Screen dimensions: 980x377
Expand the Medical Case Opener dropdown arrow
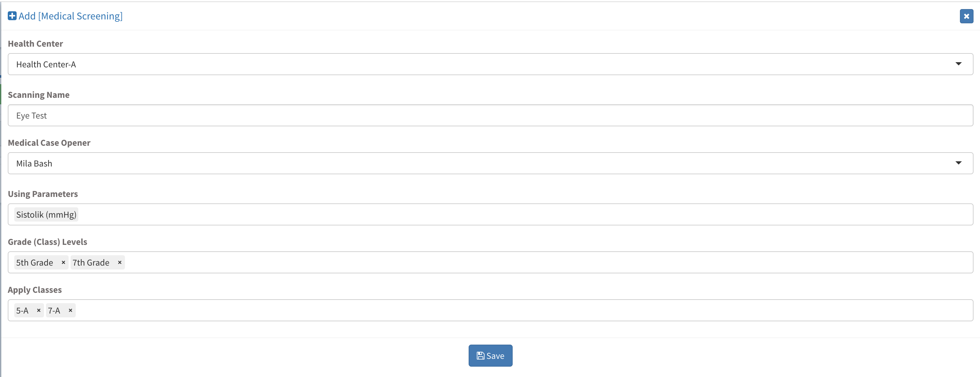(x=958, y=163)
